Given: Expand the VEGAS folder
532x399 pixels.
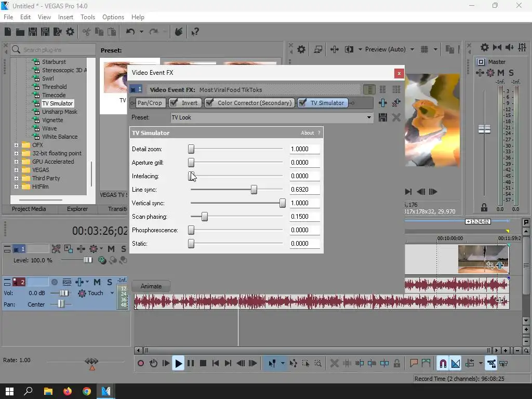Looking at the screenshot, I should point(16,170).
